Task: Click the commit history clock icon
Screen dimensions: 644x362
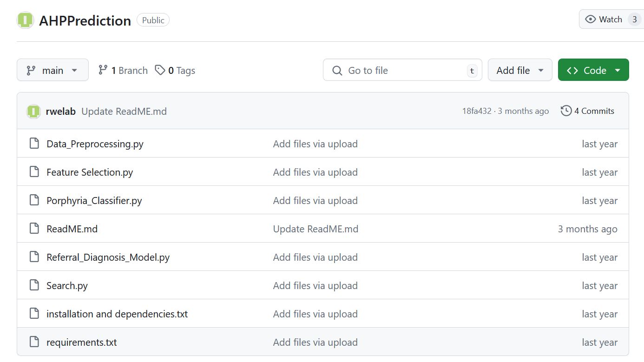Action: click(x=566, y=111)
